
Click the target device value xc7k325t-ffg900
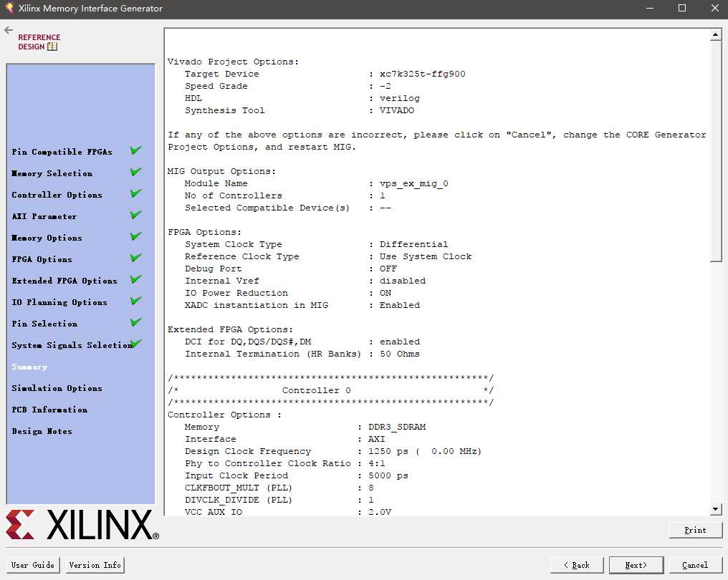[422, 74]
